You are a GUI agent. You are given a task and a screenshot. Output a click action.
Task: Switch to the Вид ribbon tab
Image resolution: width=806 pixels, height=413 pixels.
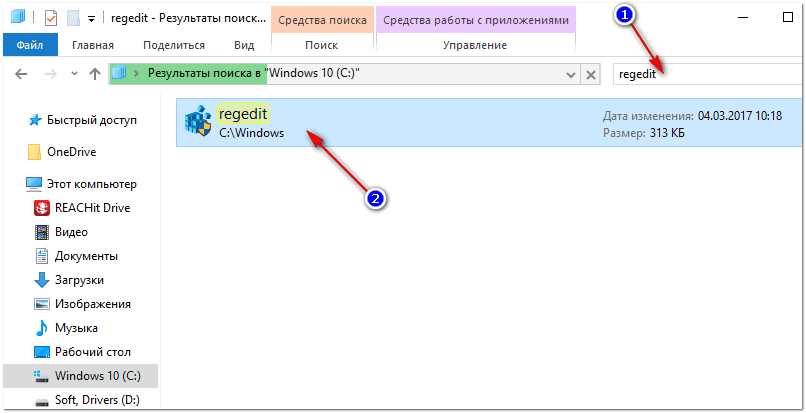(x=243, y=45)
